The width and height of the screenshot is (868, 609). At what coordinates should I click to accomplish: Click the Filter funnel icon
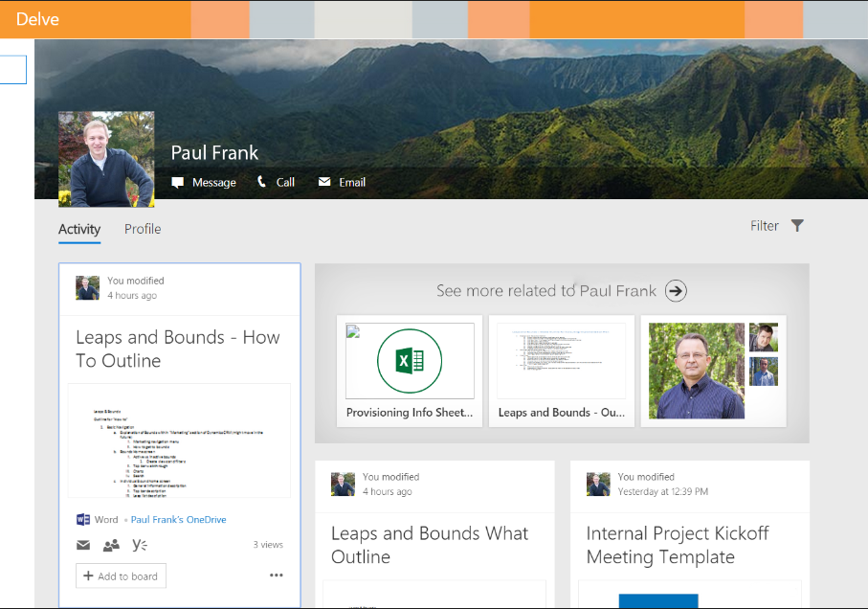pyautogui.click(x=797, y=225)
